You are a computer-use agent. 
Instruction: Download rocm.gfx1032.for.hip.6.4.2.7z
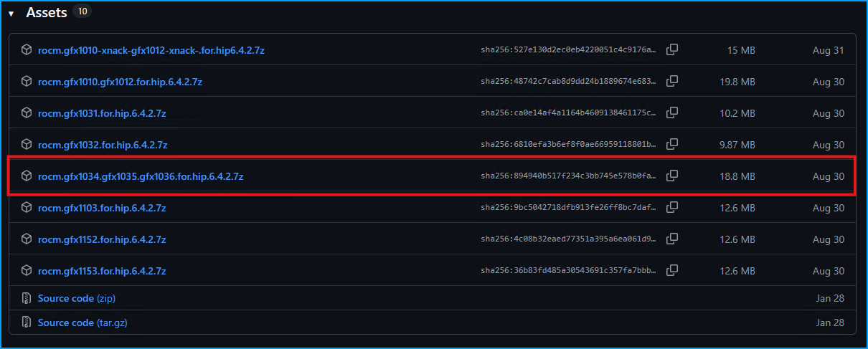pyautogui.click(x=103, y=145)
